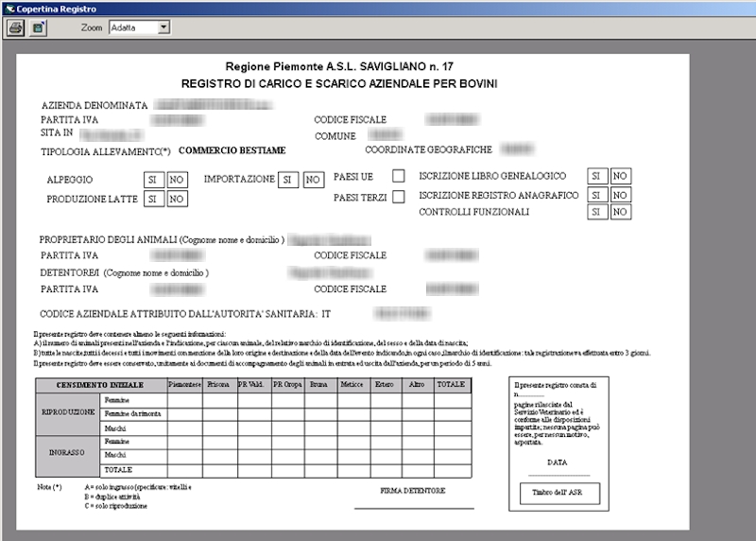Click the 'Estero' column header
The width and height of the screenshot is (756, 541).
[x=385, y=384]
